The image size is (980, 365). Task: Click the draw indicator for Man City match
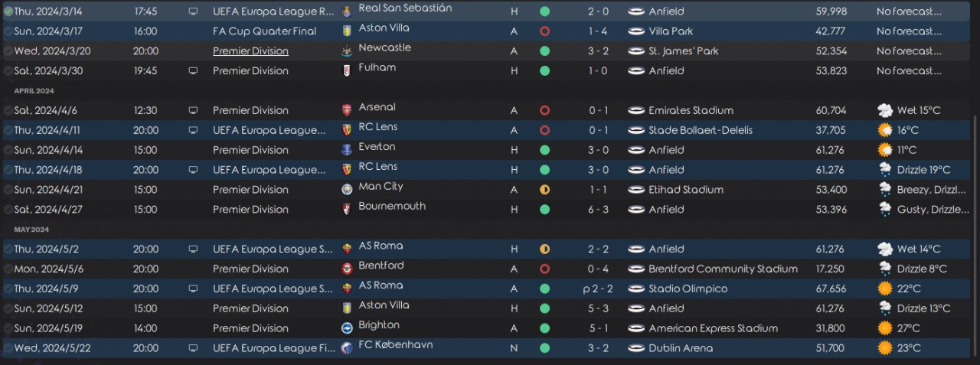(x=544, y=190)
